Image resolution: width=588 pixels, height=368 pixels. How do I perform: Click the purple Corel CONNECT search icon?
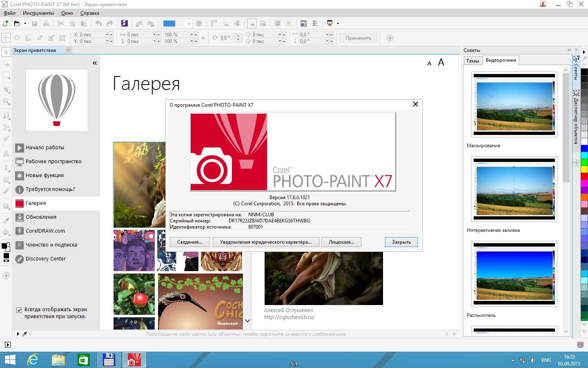pyautogui.click(x=125, y=23)
